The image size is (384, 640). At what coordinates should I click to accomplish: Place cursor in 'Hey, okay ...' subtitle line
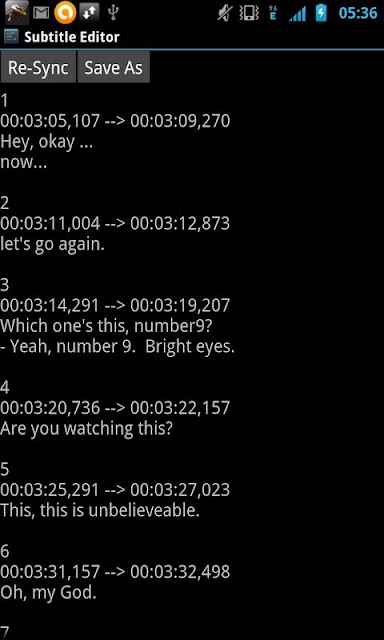(x=47, y=142)
